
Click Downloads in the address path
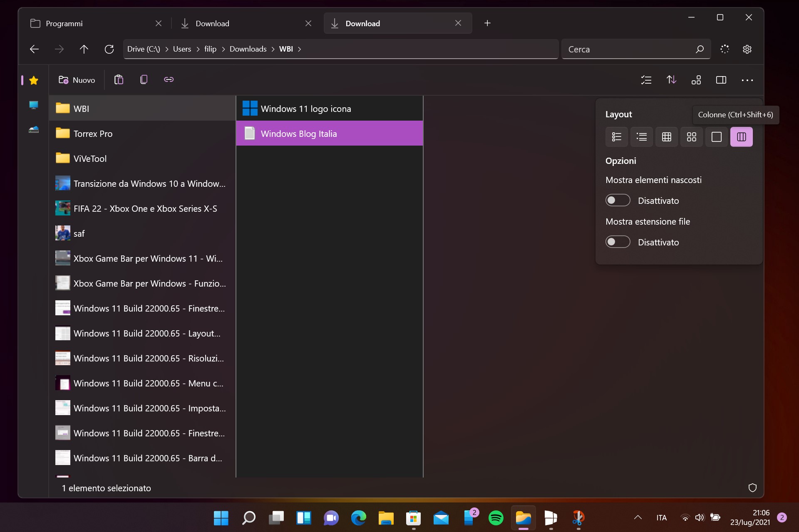(x=248, y=49)
